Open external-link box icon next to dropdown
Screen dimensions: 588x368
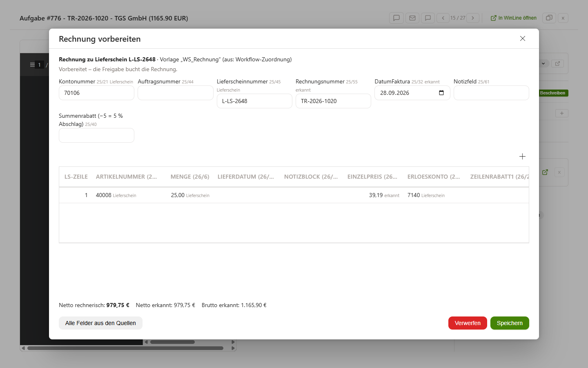pyautogui.click(x=557, y=64)
